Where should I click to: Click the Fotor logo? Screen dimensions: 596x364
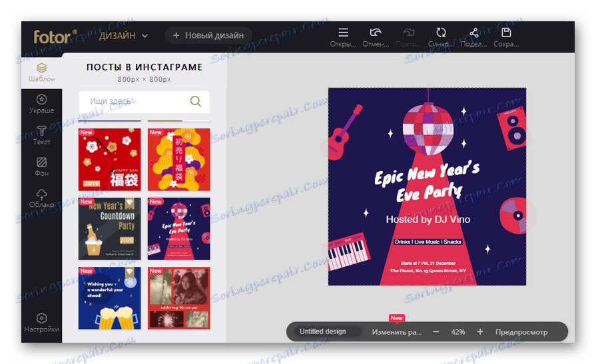pos(55,37)
